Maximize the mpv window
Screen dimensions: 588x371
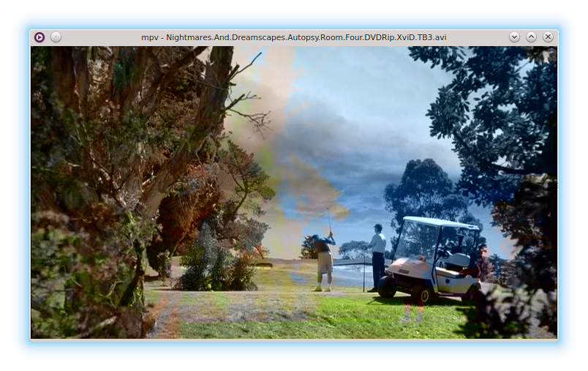pyautogui.click(x=531, y=37)
